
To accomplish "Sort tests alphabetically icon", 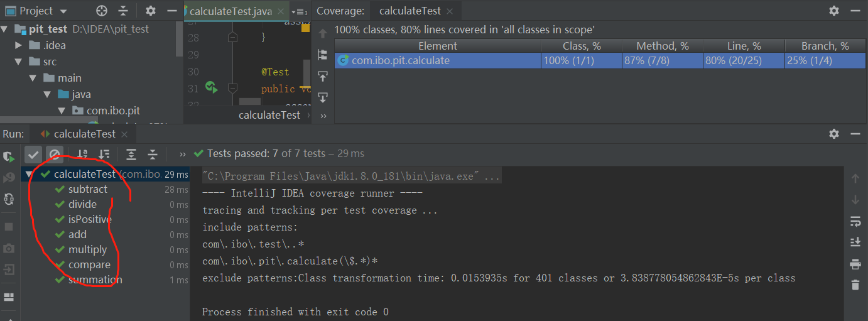I will [x=82, y=154].
